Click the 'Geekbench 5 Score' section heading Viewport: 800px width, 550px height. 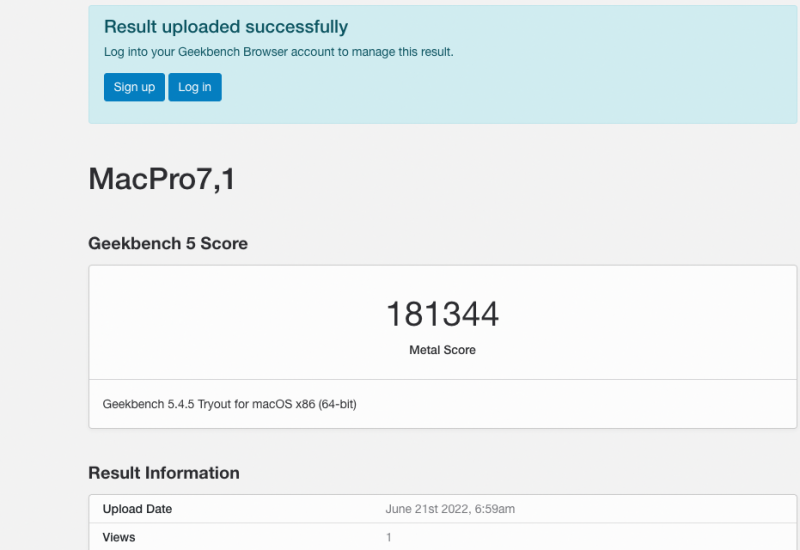tap(168, 243)
